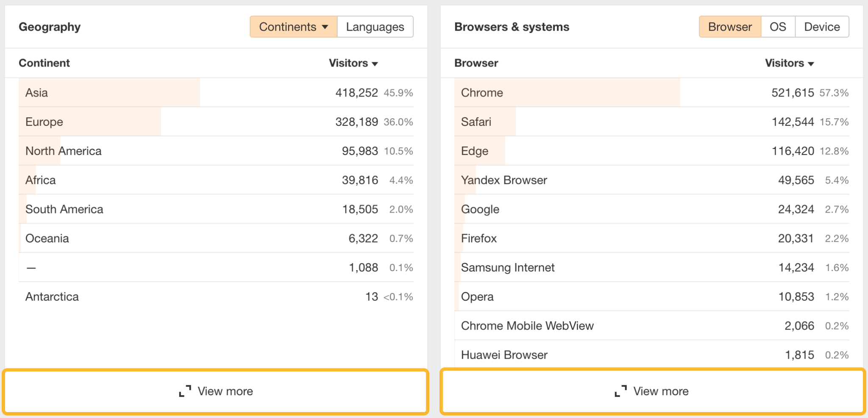Image resolution: width=868 pixels, height=418 pixels.
Task: Toggle from Continents to Languages
Action: 375,27
